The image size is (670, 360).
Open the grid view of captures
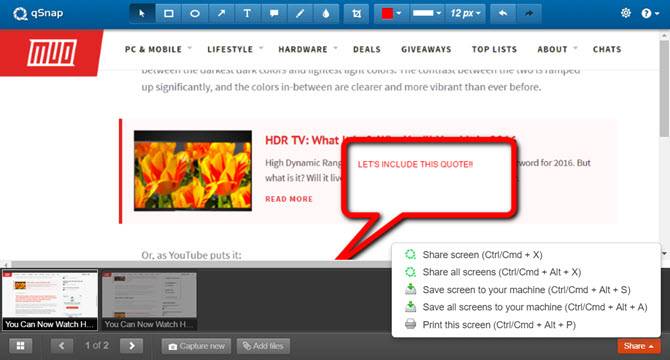tap(20, 346)
